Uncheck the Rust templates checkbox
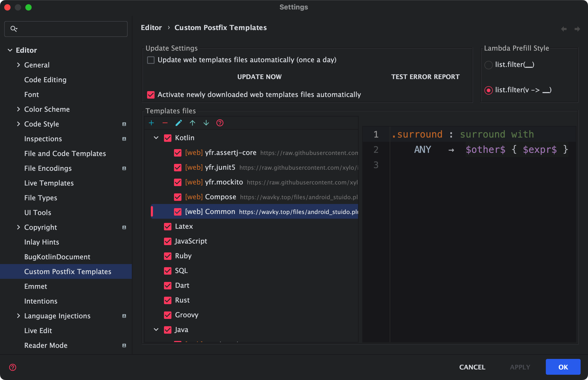Screen dimensions: 588x380 pos(168,300)
